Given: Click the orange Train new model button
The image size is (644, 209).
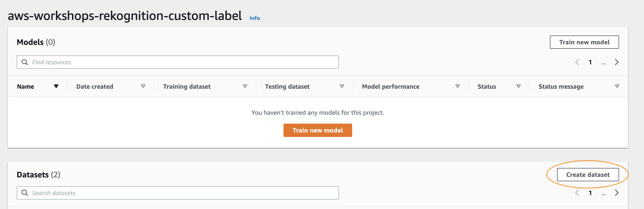Looking at the screenshot, I should pos(318,130).
